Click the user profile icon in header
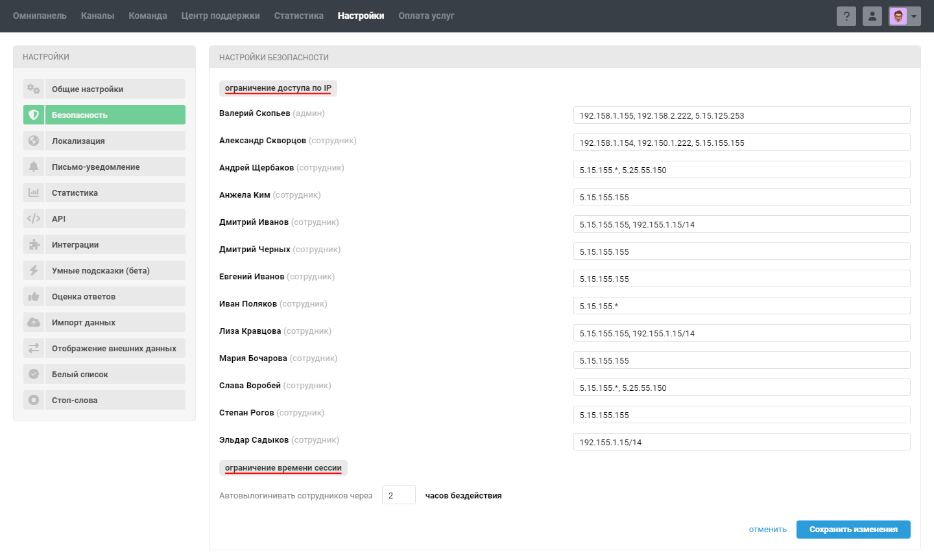Viewport: 934px width, 560px height. [x=872, y=16]
